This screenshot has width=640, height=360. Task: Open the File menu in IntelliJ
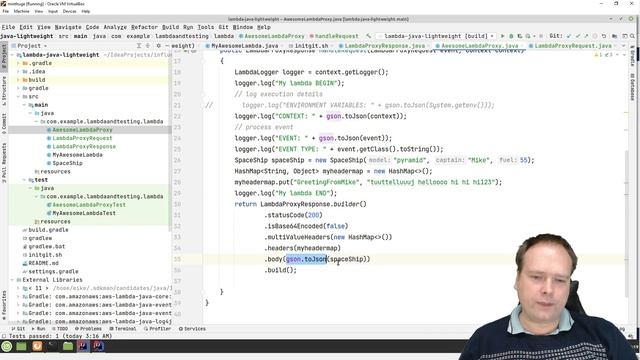tap(8, 27)
